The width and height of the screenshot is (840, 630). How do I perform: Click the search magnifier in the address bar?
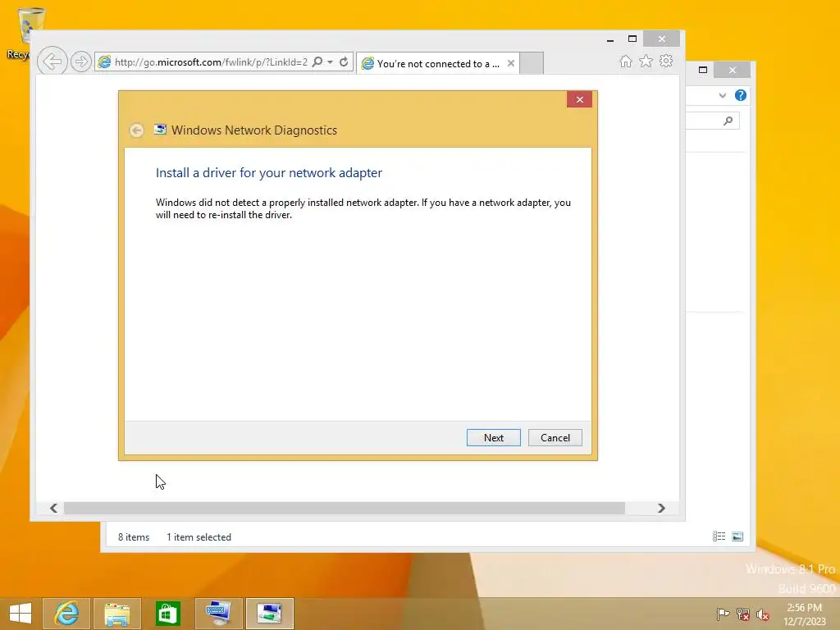(317, 62)
